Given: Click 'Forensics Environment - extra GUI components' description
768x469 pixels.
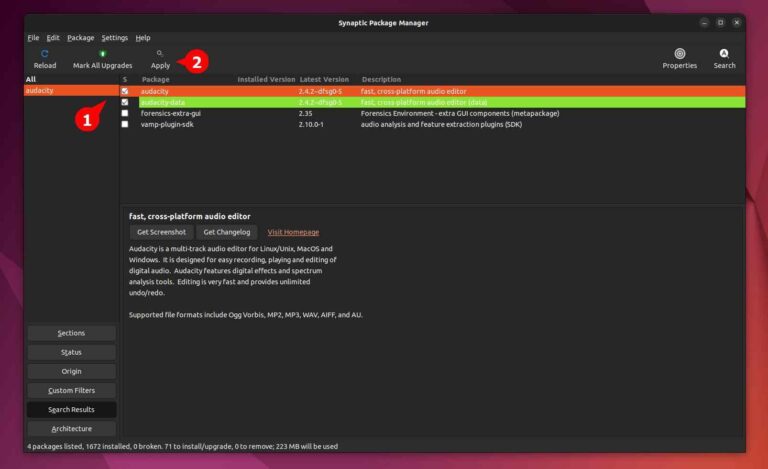Looking at the screenshot, I should [x=460, y=113].
